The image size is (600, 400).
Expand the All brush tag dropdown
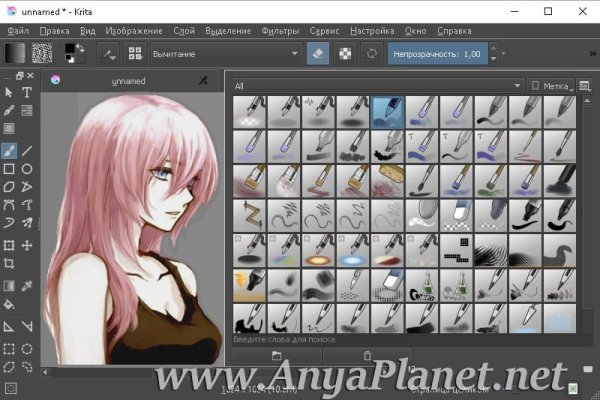pos(377,86)
